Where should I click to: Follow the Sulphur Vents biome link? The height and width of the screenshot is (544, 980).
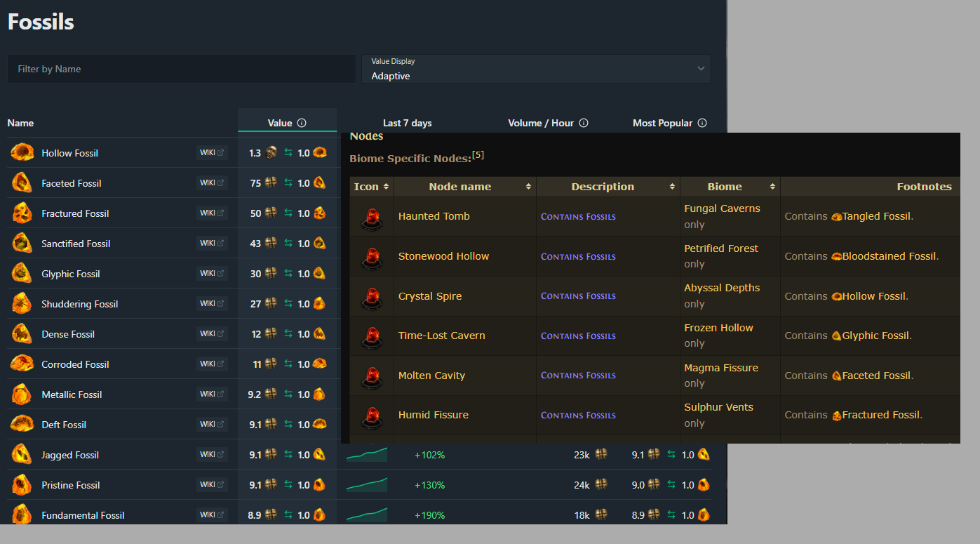[x=718, y=407]
